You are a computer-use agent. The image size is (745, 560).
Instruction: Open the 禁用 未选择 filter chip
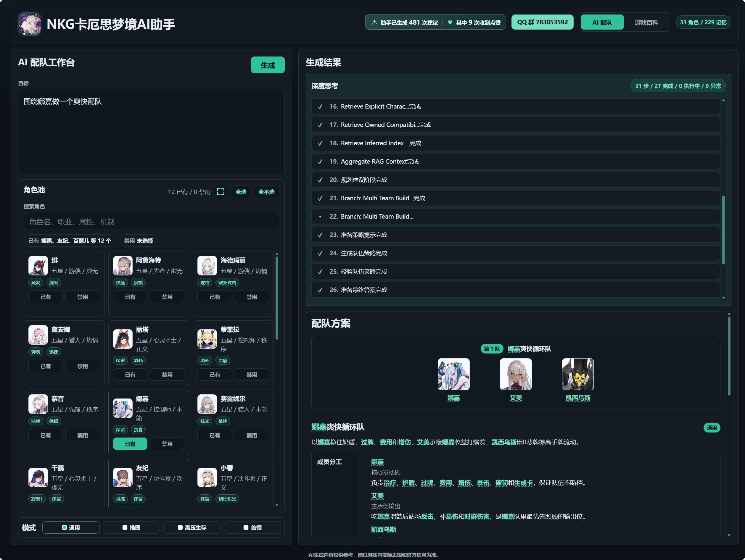[139, 241]
